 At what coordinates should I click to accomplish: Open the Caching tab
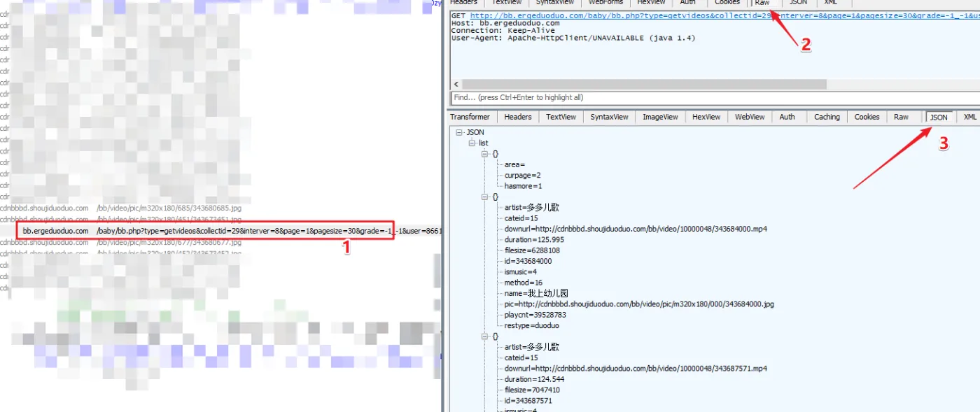[x=827, y=117]
